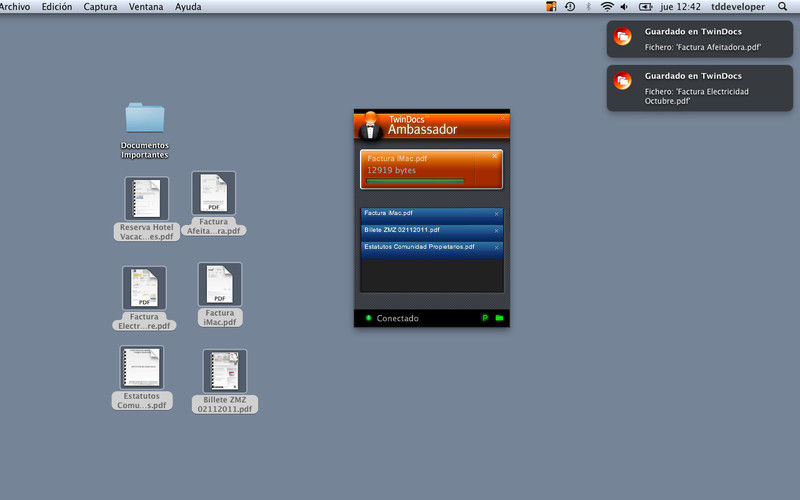This screenshot has width=800, height=500.
Task: Open the tddeveloper user menu
Action: (x=738, y=7)
